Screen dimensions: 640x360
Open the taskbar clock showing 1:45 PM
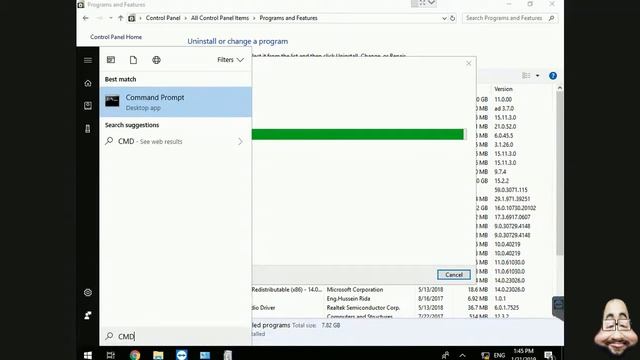(523, 355)
